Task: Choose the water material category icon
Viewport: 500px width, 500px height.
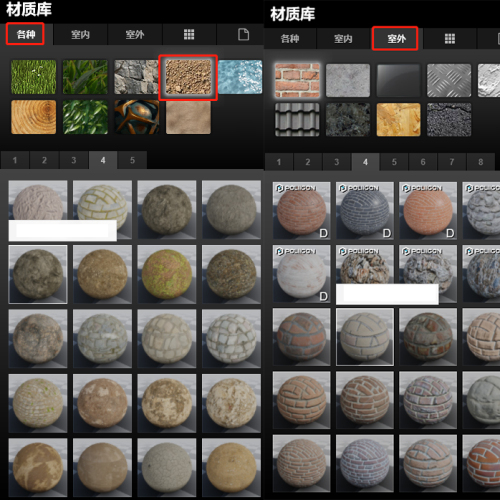Action: pos(240,77)
